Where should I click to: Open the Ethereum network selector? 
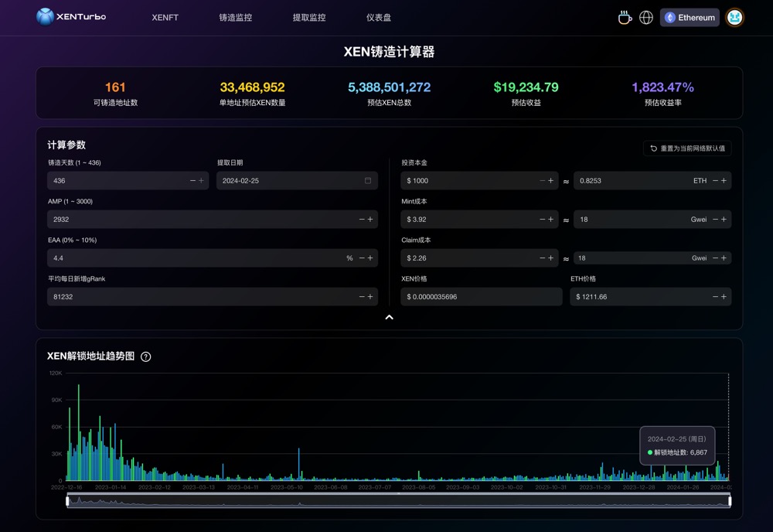pos(690,17)
